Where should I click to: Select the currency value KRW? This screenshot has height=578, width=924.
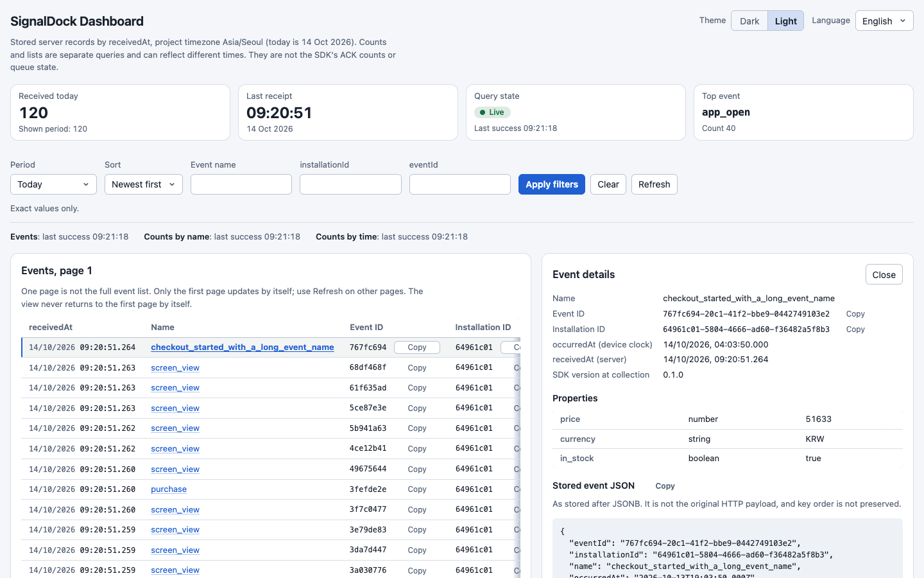[x=815, y=439]
